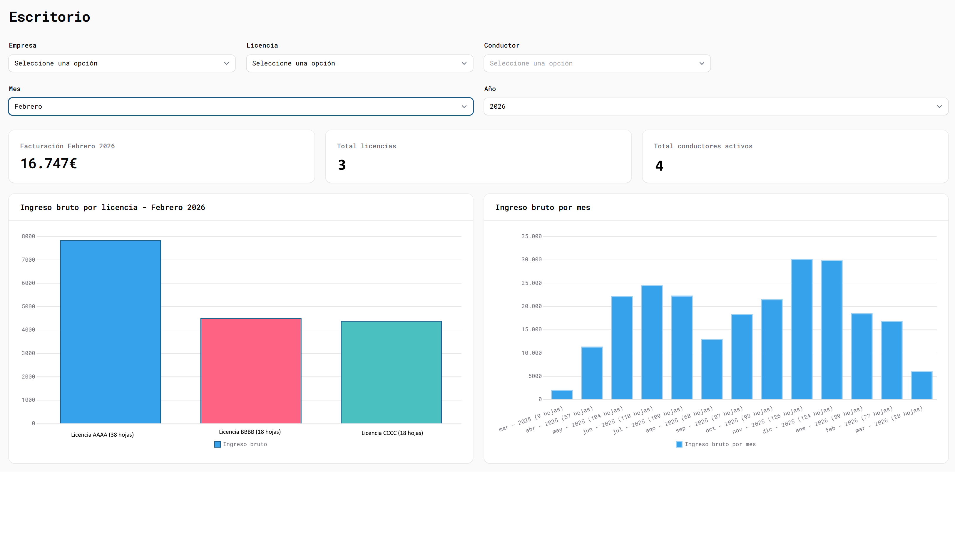Click the Total licencias card
Screen dimensions: 955x560
(478, 157)
